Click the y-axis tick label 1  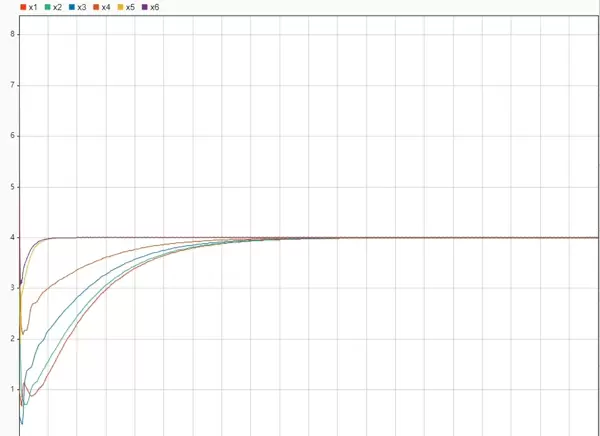(x=13, y=390)
